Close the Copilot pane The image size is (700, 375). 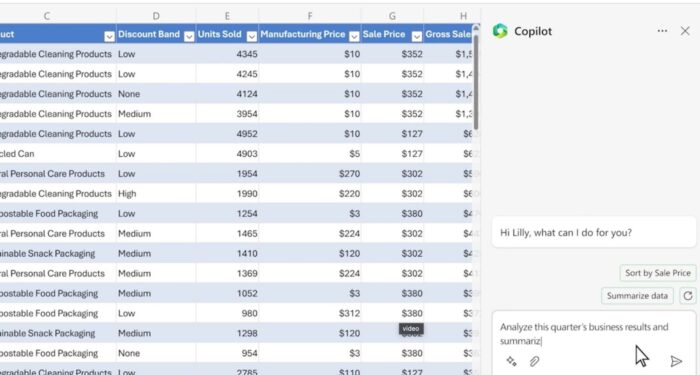coord(685,31)
